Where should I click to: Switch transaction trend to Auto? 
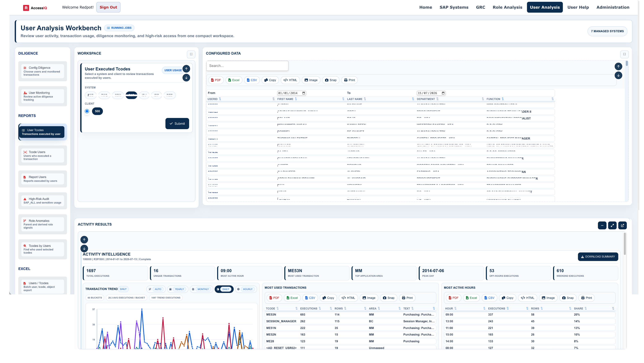[156, 289]
